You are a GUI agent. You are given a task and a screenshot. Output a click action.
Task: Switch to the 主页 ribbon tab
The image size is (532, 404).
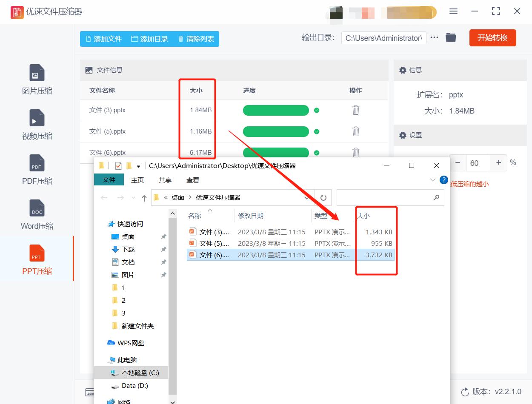[x=137, y=179]
